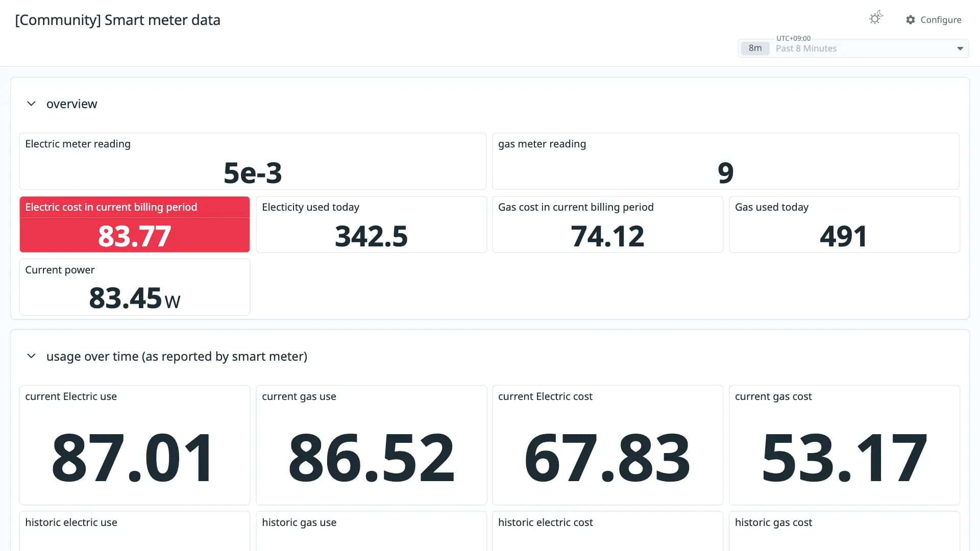Click the Gas used today value 491
The width and height of the screenshot is (980, 551).
(x=844, y=236)
